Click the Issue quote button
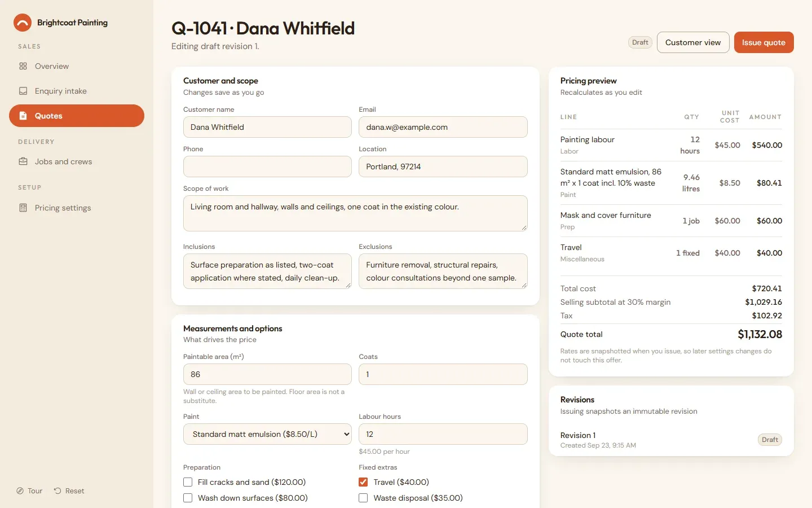This screenshot has width=812, height=508. click(x=764, y=42)
